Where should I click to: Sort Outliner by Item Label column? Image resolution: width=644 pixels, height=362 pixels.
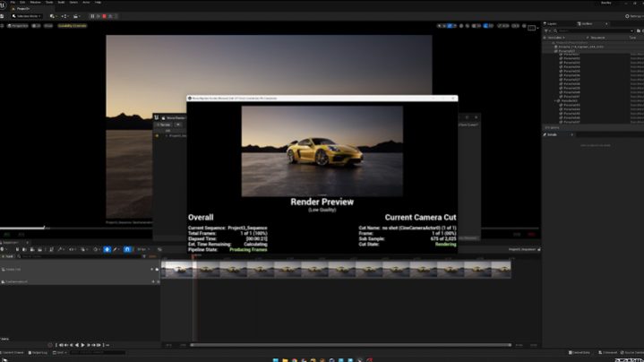point(555,38)
